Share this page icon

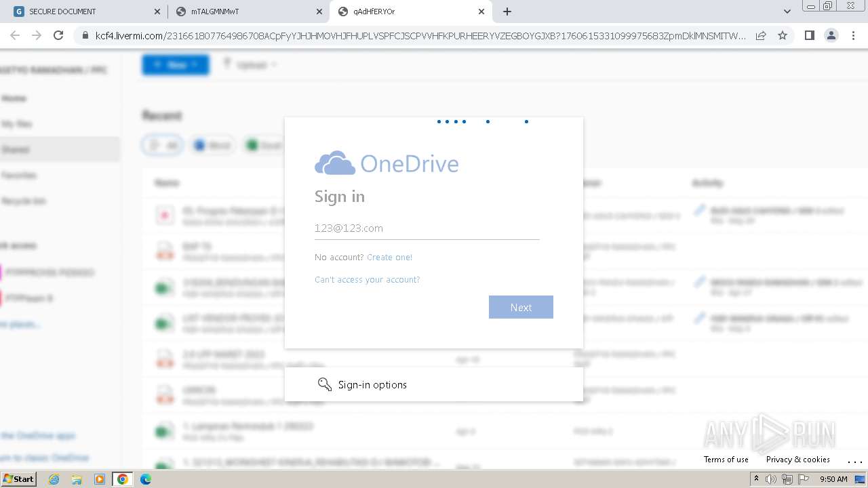761,35
